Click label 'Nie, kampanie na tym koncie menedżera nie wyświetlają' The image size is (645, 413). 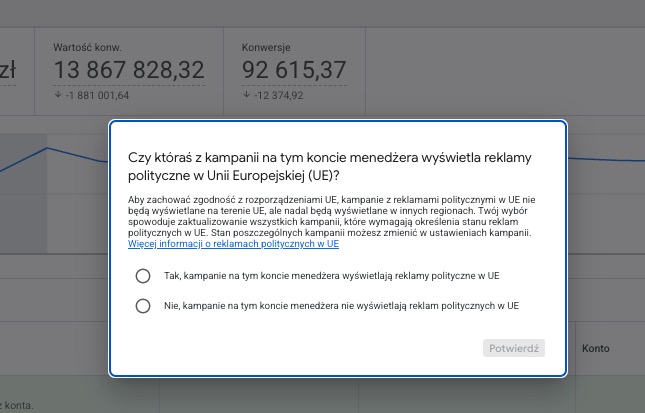click(341, 306)
